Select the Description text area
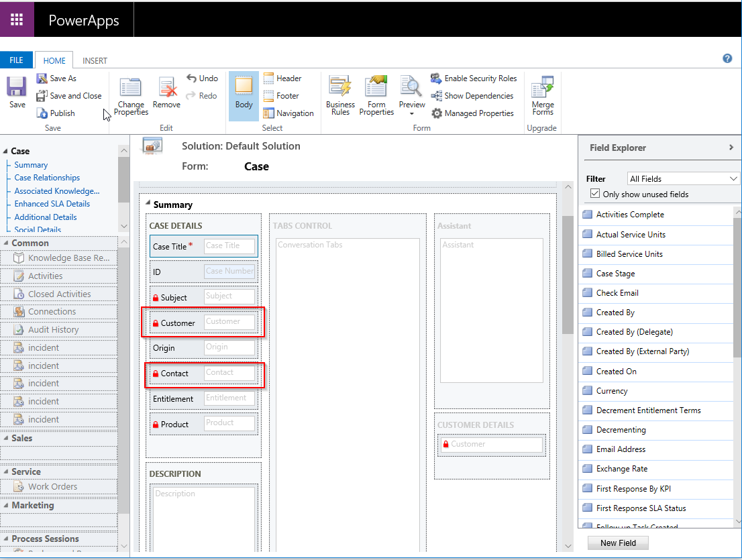The height and width of the screenshot is (560, 742). (x=204, y=519)
